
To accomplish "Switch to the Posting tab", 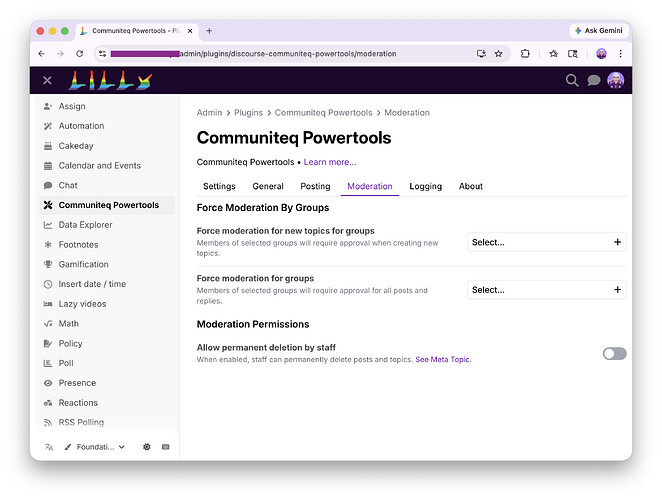I will [315, 186].
